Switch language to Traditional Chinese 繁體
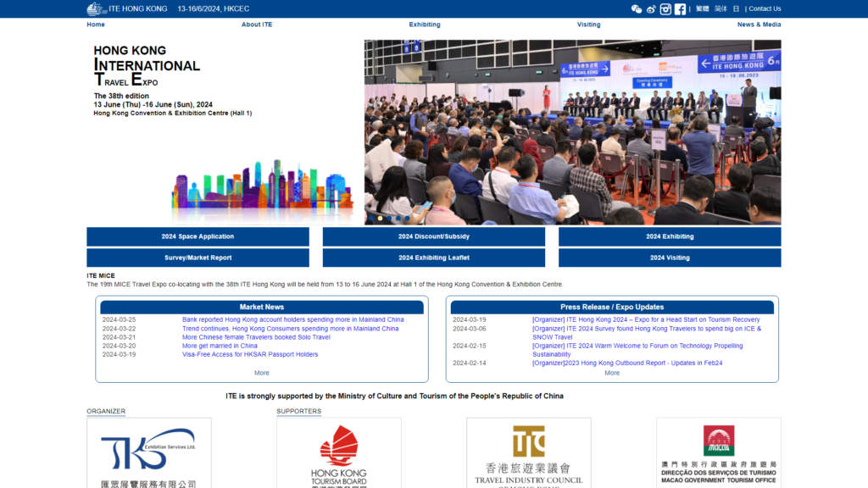The image size is (868, 488). (x=702, y=8)
